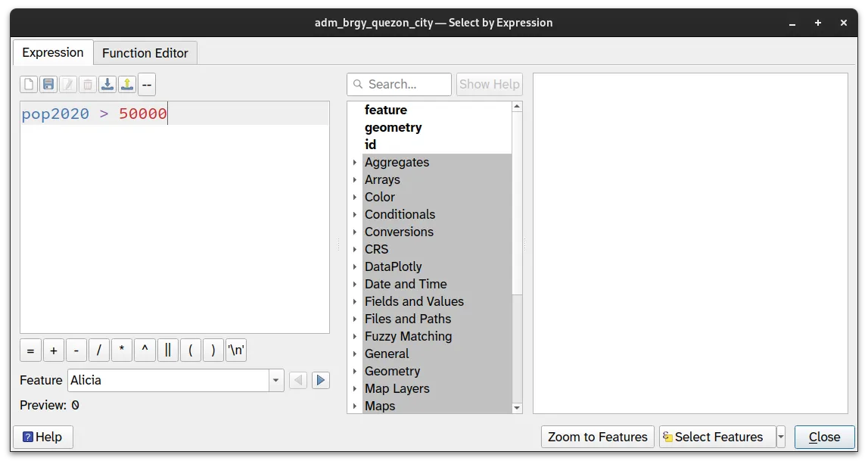Click the Import User Expressions icon
868x464 pixels.
107,85
